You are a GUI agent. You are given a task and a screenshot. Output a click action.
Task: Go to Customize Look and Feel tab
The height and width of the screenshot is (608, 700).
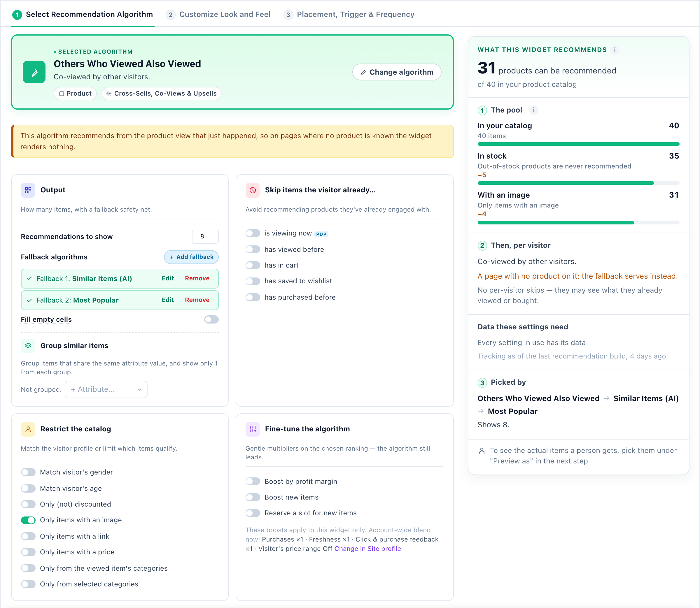pyautogui.click(x=218, y=14)
